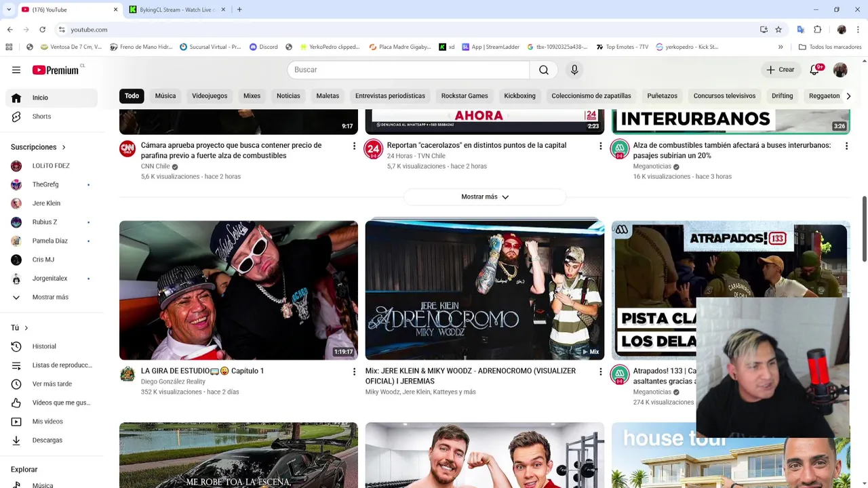Open the hamburger guide menu

pyautogui.click(x=16, y=70)
